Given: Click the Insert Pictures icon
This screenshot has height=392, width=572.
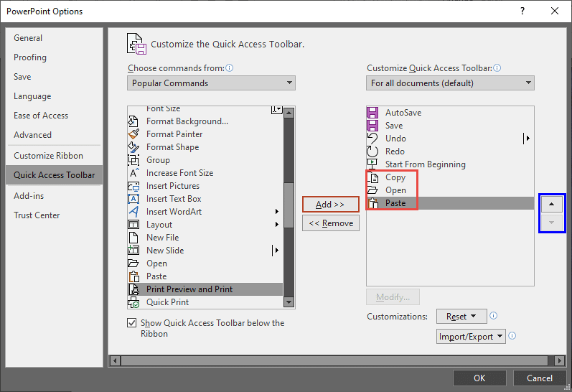Looking at the screenshot, I should point(133,186).
